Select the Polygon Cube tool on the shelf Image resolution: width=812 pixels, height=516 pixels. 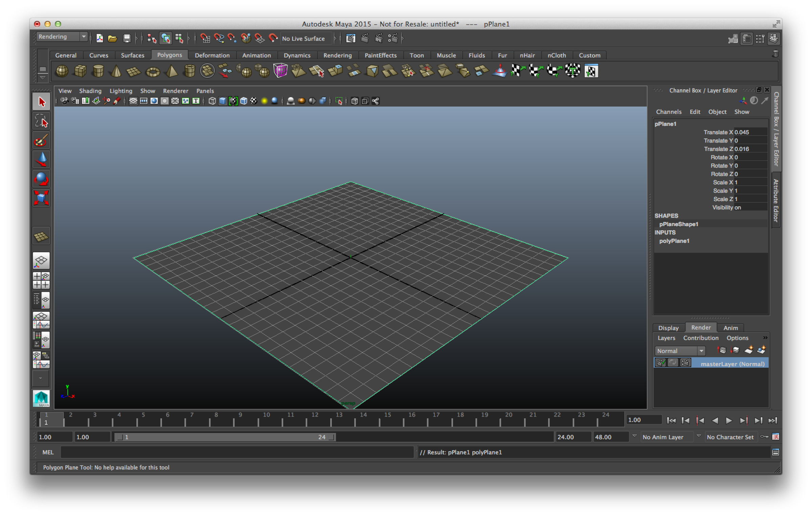click(x=80, y=71)
